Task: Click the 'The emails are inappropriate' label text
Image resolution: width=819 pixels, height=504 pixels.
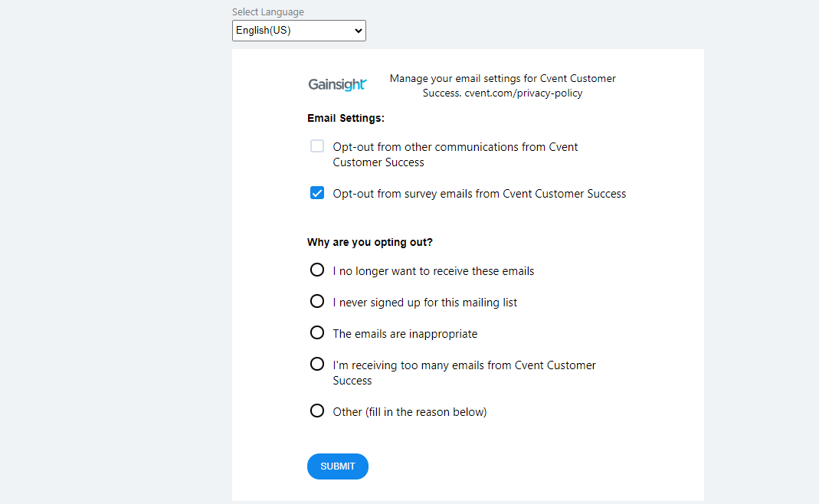Action: click(x=405, y=334)
